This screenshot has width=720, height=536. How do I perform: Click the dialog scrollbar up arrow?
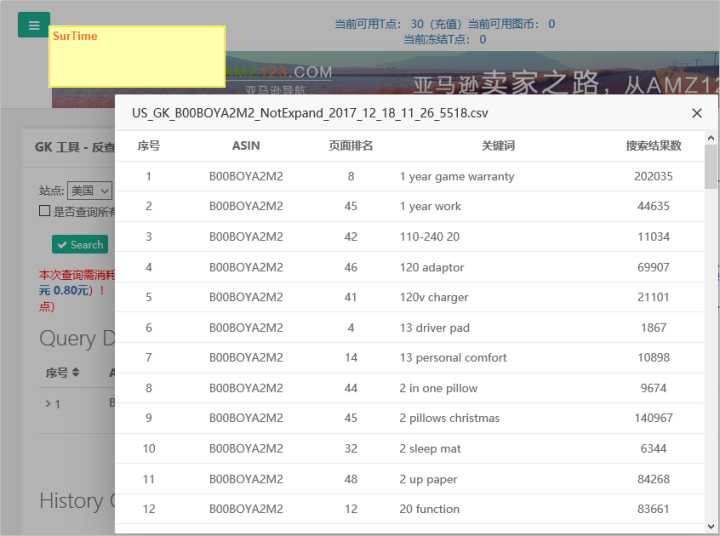pos(711,138)
